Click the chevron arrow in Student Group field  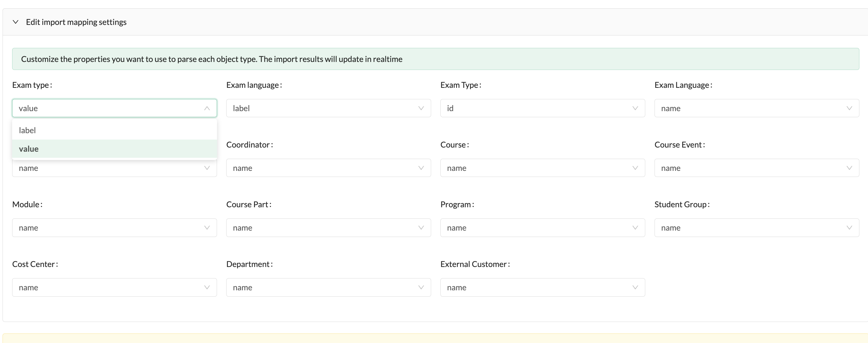849,228
